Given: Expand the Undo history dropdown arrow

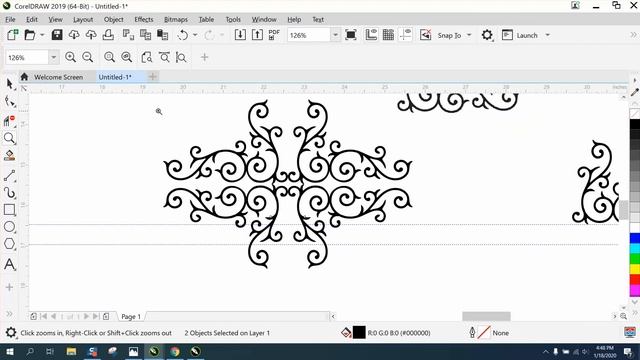Looking at the screenshot, I should point(195,35).
